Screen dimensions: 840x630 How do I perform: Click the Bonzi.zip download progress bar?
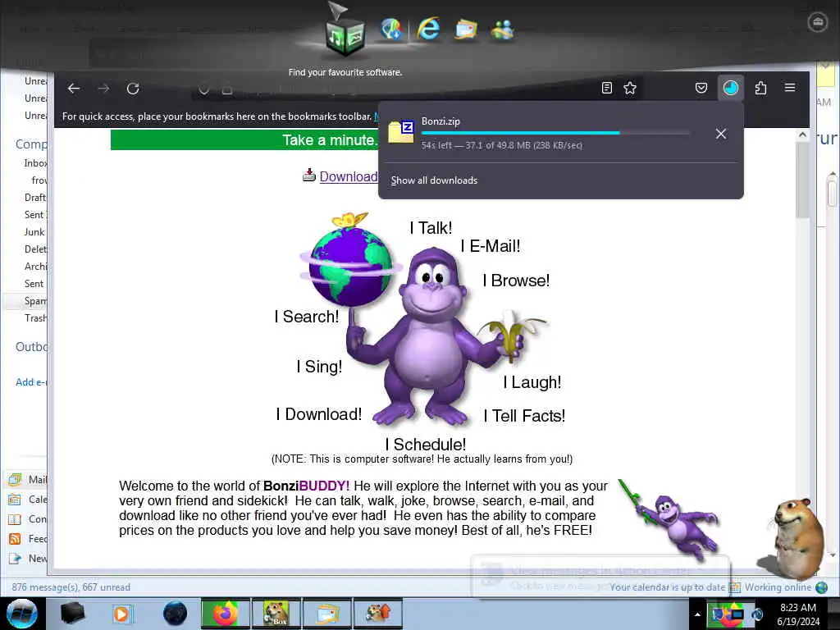(555, 132)
